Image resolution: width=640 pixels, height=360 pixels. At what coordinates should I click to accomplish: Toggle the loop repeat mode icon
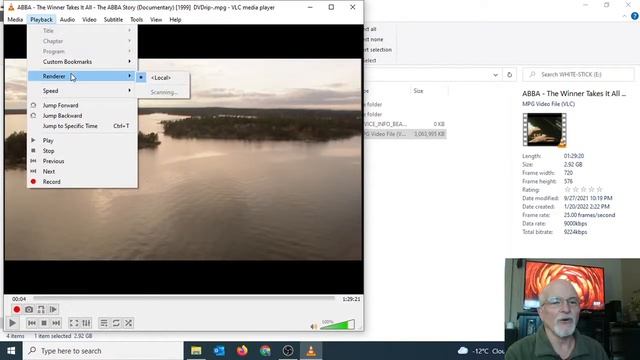[116, 323]
